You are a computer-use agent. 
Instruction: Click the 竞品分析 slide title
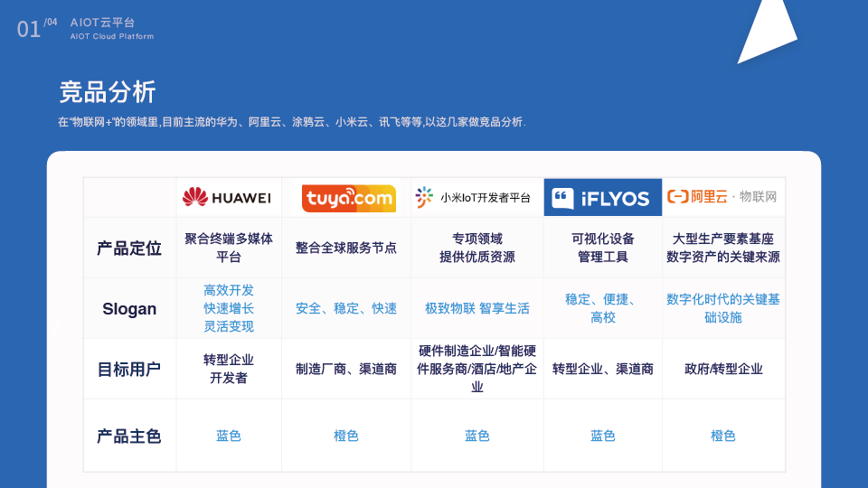(x=108, y=92)
